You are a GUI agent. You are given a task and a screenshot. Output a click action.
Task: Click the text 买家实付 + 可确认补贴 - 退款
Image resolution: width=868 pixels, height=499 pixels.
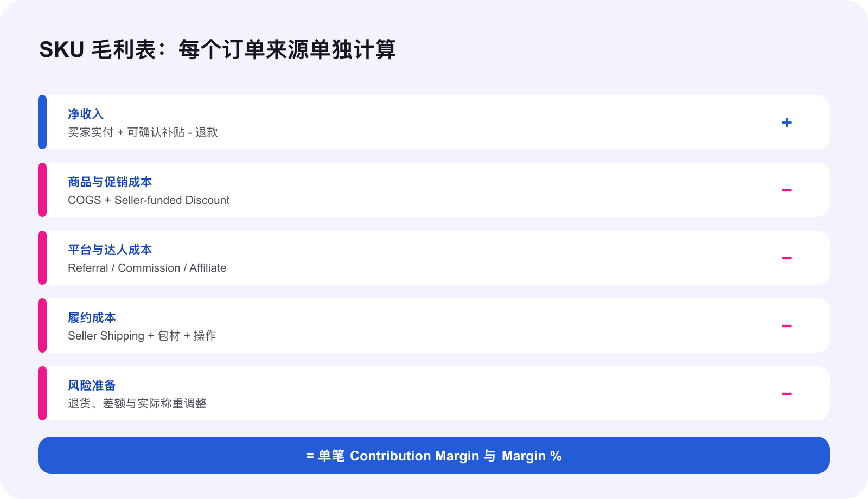point(143,132)
